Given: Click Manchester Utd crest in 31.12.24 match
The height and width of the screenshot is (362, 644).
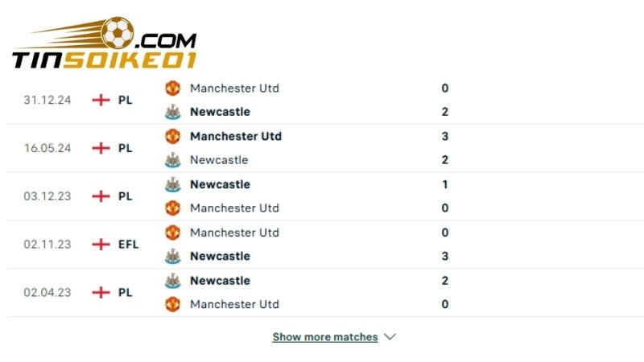Looking at the screenshot, I should pos(172,88).
